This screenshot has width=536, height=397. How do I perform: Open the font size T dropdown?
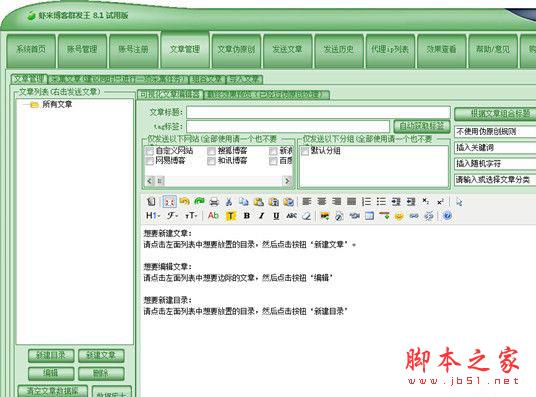[191, 216]
